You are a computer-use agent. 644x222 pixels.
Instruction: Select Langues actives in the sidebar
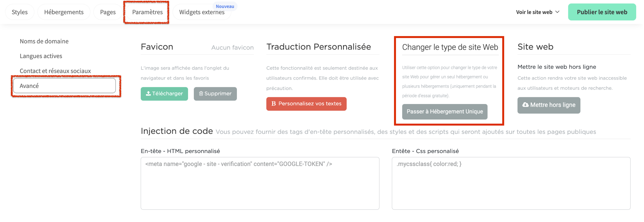pos(41,56)
